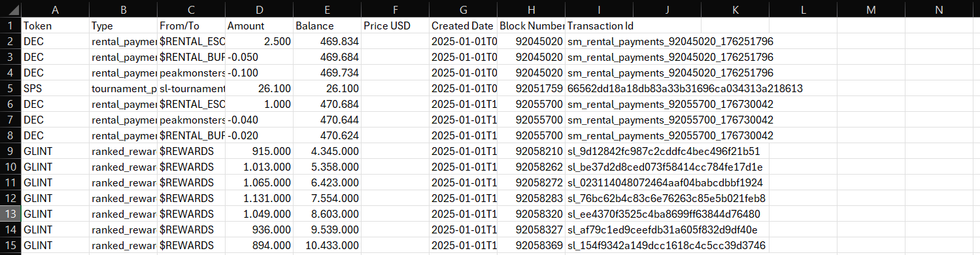
Task: Click block number 92051759 cell
Action: tap(531, 88)
